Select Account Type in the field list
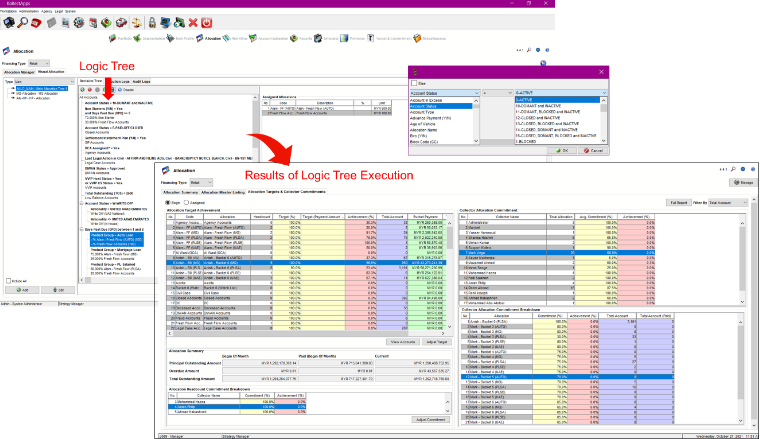760x439 pixels. (422, 112)
